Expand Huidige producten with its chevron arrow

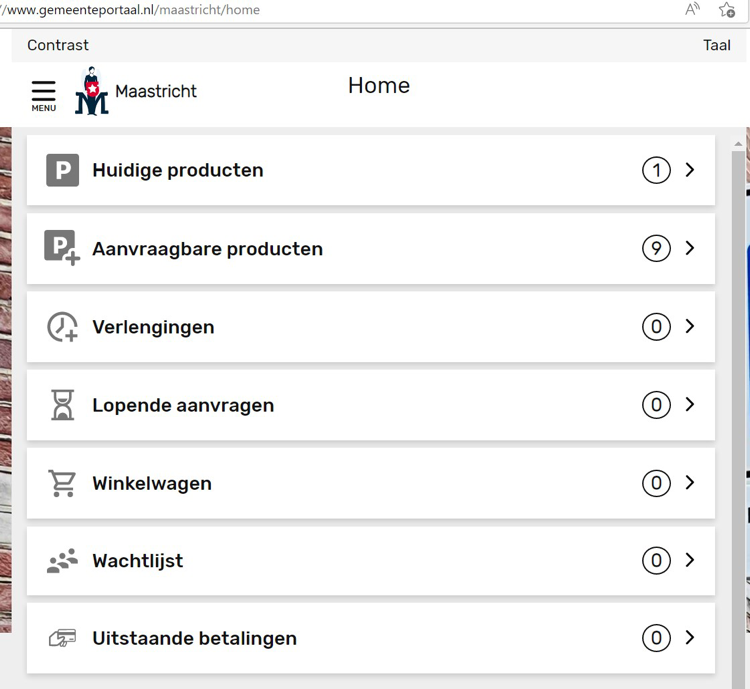click(x=690, y=170)
